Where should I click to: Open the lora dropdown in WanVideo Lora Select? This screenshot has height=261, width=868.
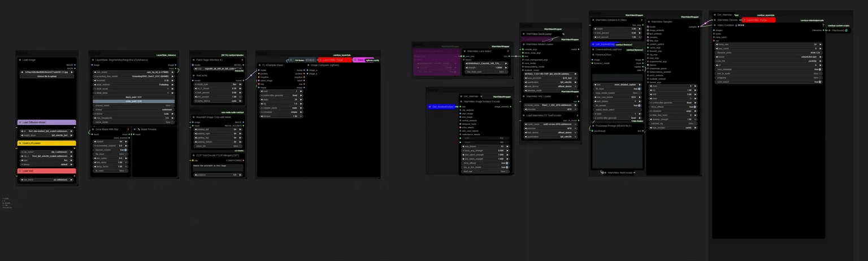487,63
